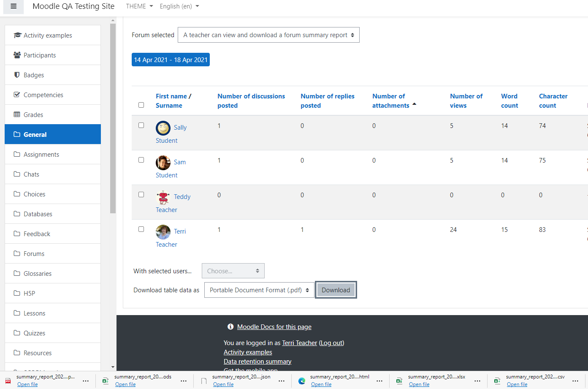Viewport: 588px width, 389px height.
Task: Toggle the hamburger navigation drawer button
Action: 14,6
